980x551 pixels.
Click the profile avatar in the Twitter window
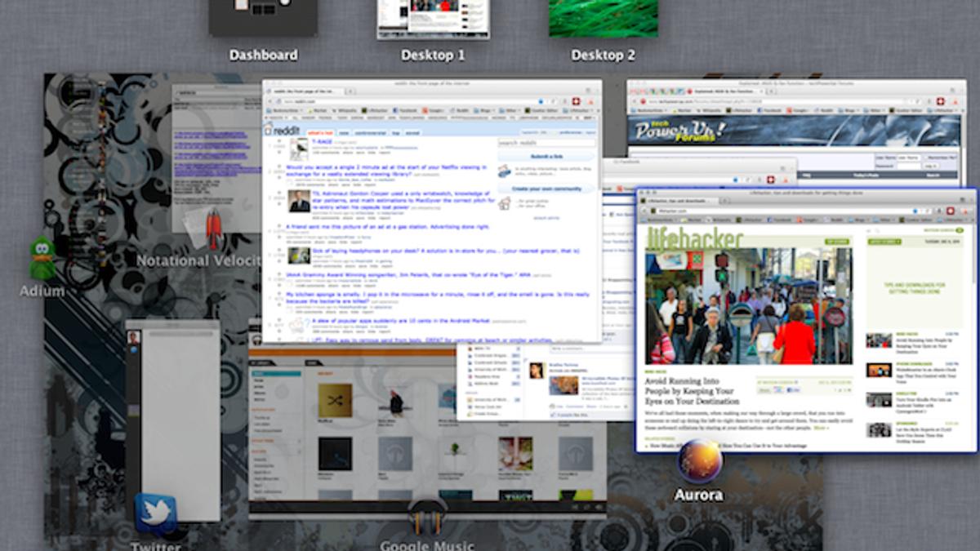[133, 336]
